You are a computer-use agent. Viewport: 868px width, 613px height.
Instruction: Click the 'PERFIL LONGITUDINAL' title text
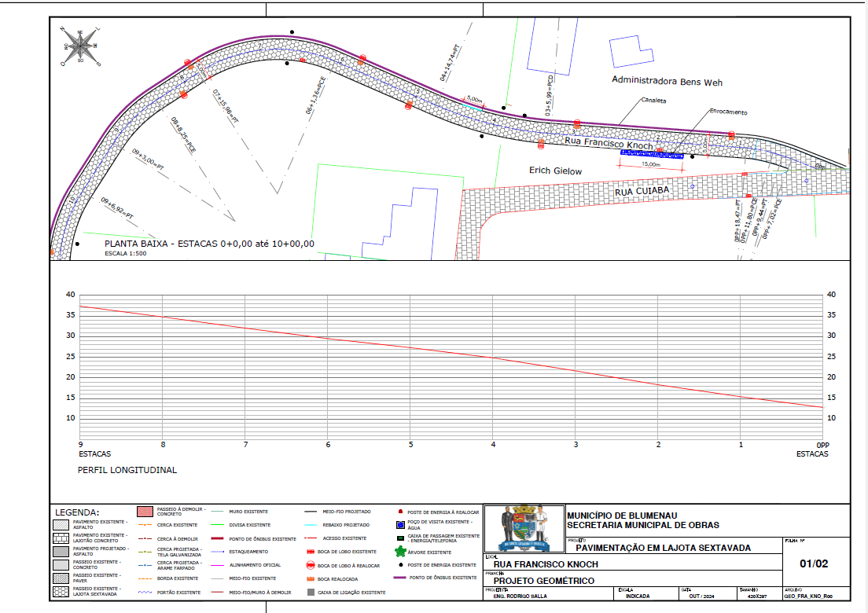127,470
